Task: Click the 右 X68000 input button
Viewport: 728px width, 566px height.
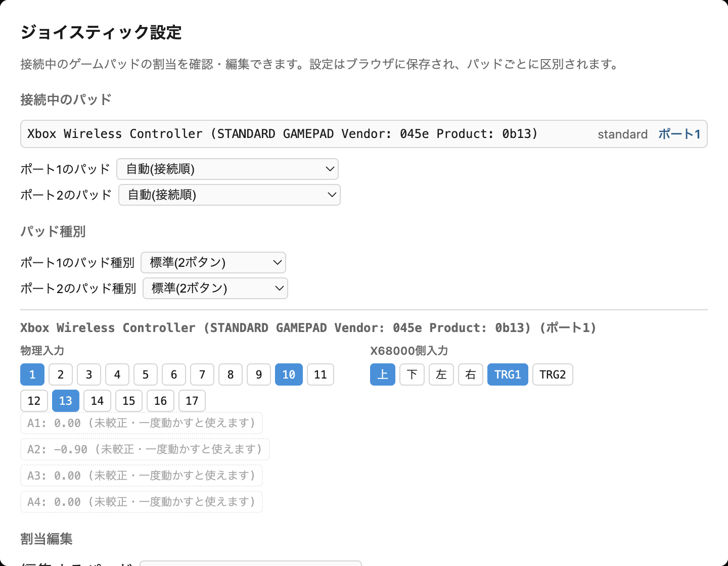Action: 471,374
